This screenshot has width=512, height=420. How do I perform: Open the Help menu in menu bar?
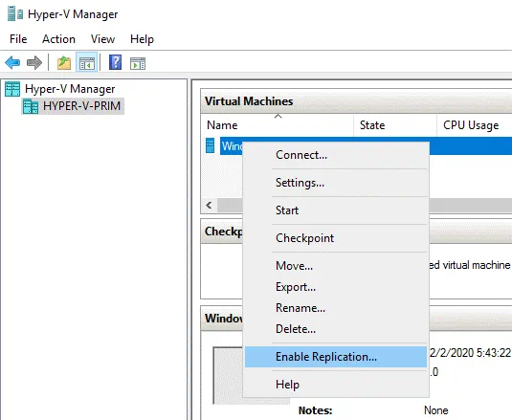[x=142, y=39]
